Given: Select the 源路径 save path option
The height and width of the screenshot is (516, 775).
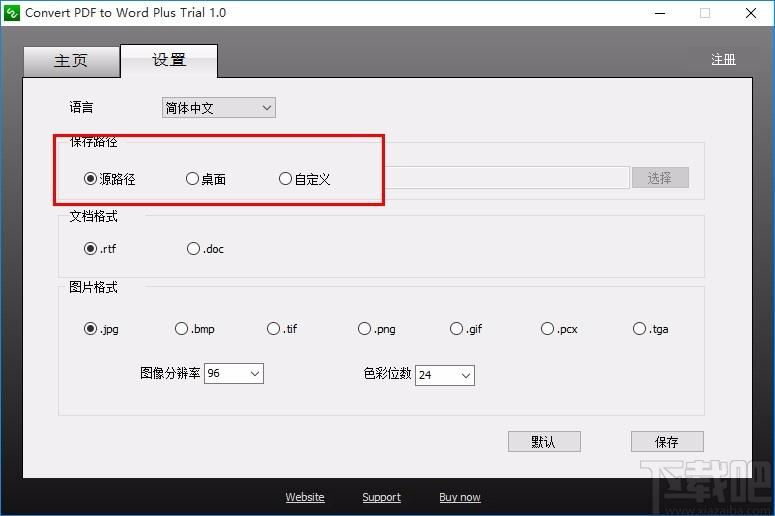Looking at the screenshot, I should [x=110, y=178].
